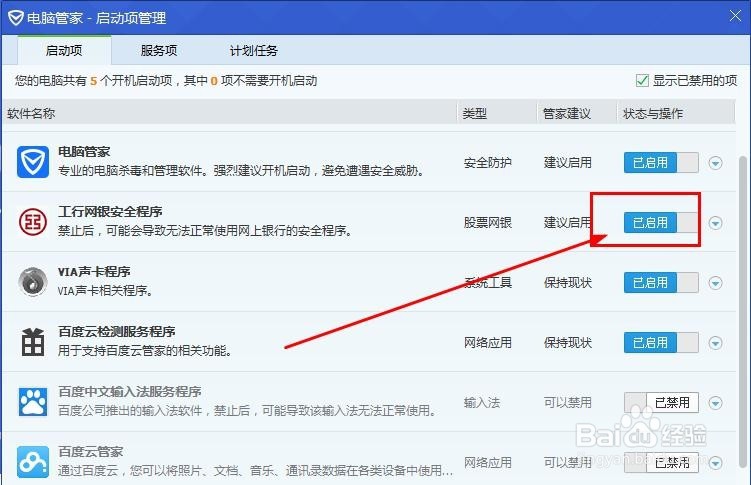The height and width of the screenshot is (485, 751).
Task: Enable the 百度中文输入法服务程序 已禁用 switch
Action: (x=661, y=403)
